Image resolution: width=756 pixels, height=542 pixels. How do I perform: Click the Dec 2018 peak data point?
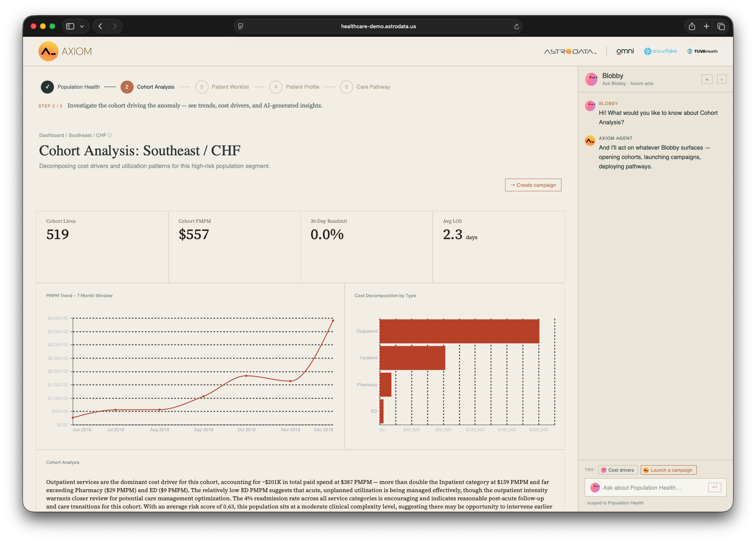coord(333,320)
